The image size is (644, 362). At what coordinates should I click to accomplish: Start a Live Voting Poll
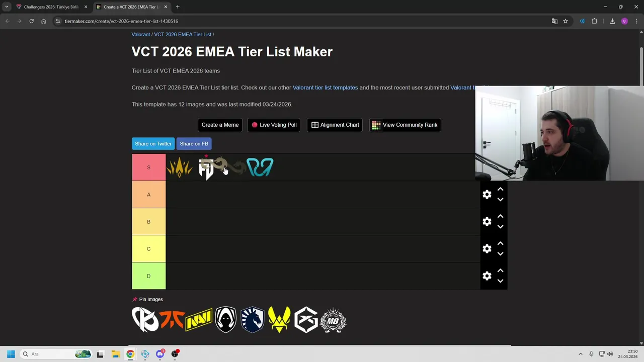click(274, 125)
